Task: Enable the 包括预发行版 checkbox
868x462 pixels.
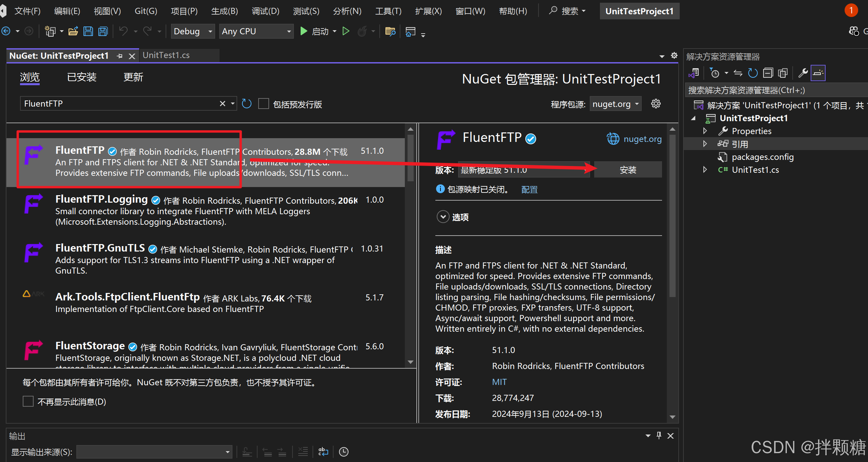Action: [264, 104]
